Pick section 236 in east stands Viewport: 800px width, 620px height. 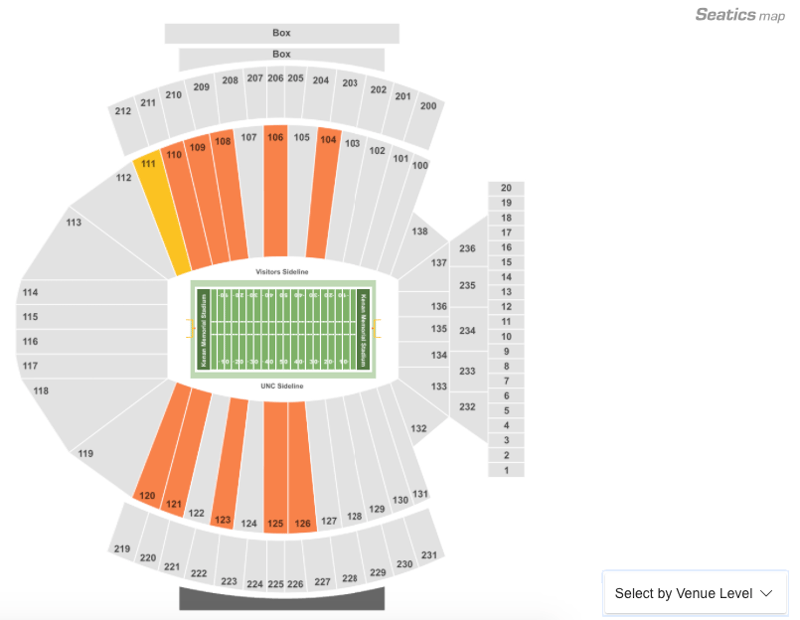click(467, 249)
